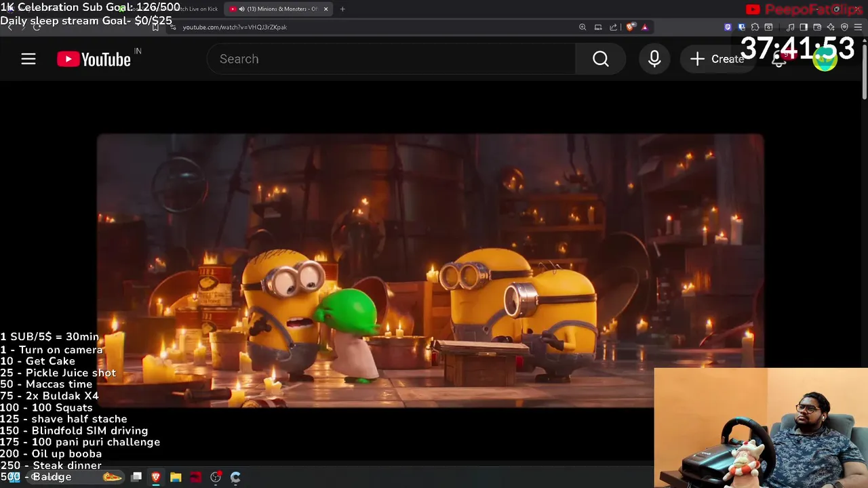Open Brave Rewards triangle icon
The height and width of the screenshot is (488, 868).
click(645, 27)
